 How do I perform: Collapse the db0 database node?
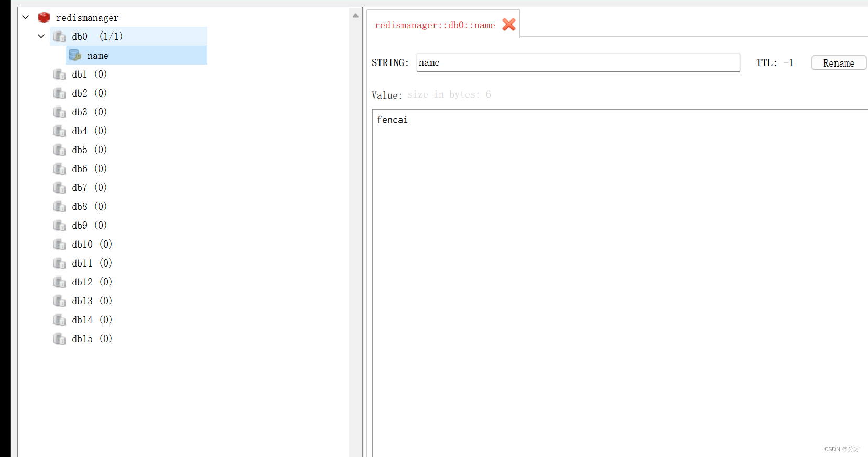coord(41,36)
